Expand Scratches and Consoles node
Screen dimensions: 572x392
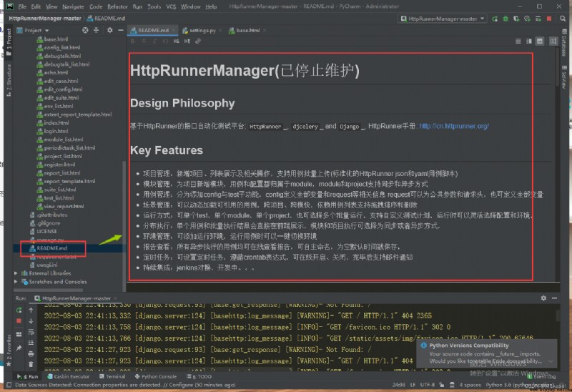[16, 281]
